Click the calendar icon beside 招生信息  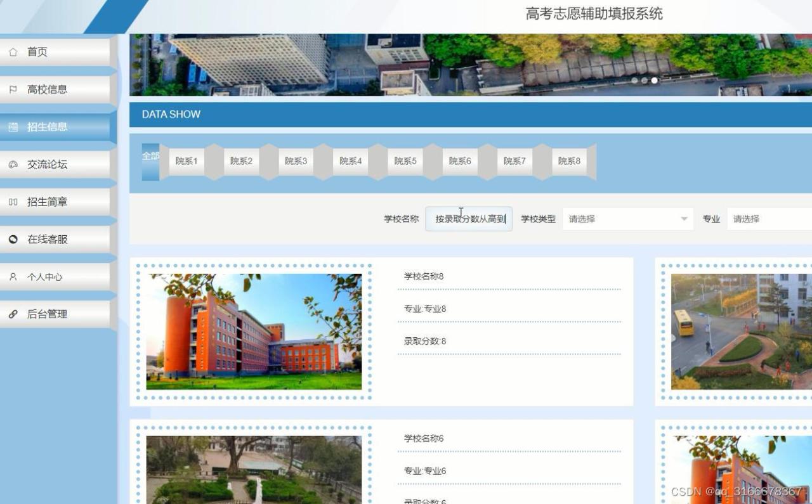[13, 127]
